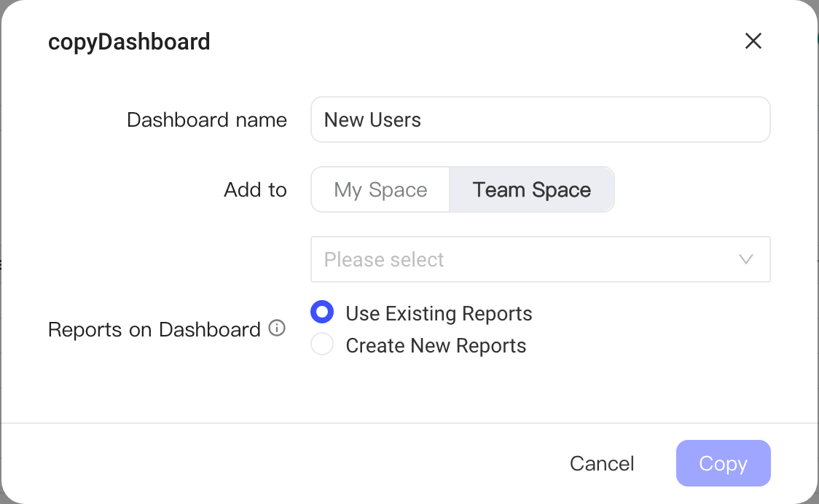Focus the Dashboard name input field

click(541, 119)
